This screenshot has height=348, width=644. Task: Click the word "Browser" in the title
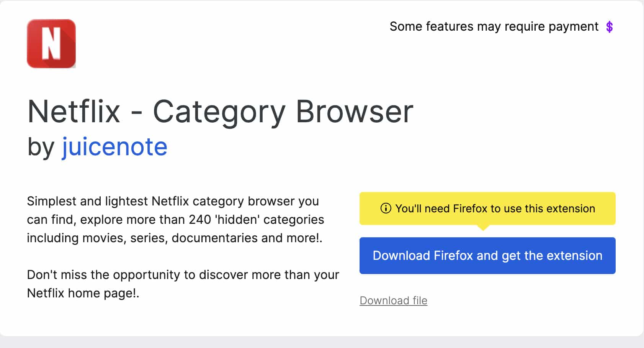[354, 112]
